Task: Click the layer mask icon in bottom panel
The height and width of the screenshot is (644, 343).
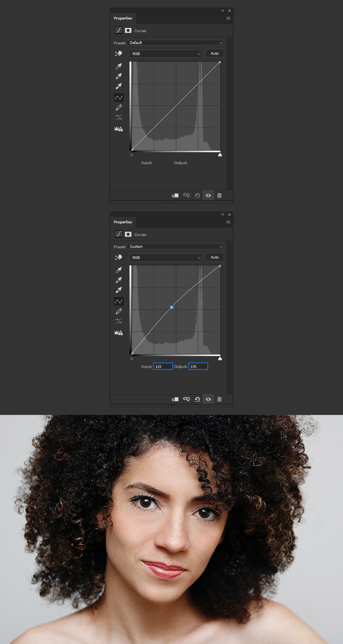Action: (128, 234)
